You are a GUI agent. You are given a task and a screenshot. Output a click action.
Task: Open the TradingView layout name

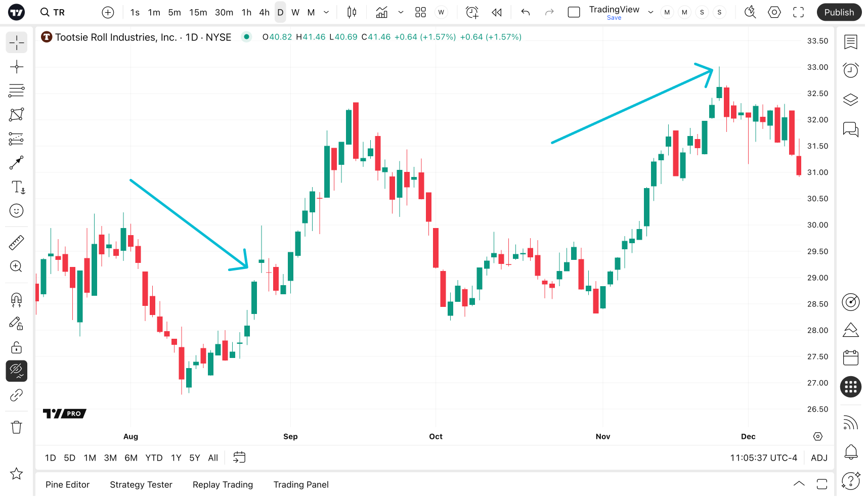(614, 9)
